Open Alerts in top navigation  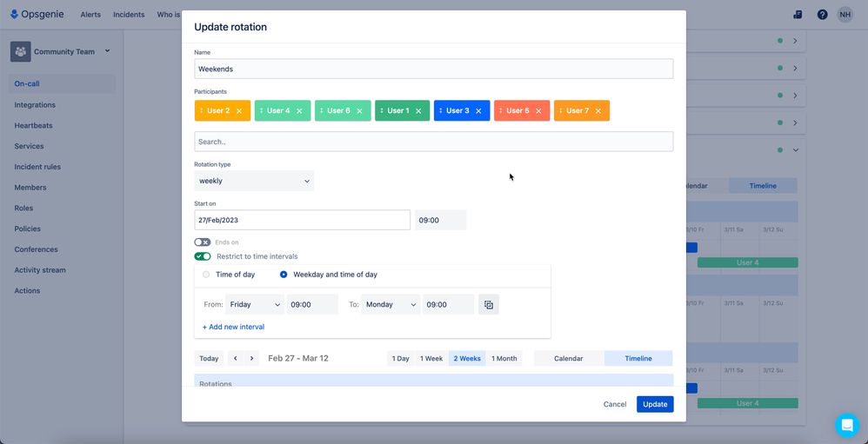click(x=90, y=15)
